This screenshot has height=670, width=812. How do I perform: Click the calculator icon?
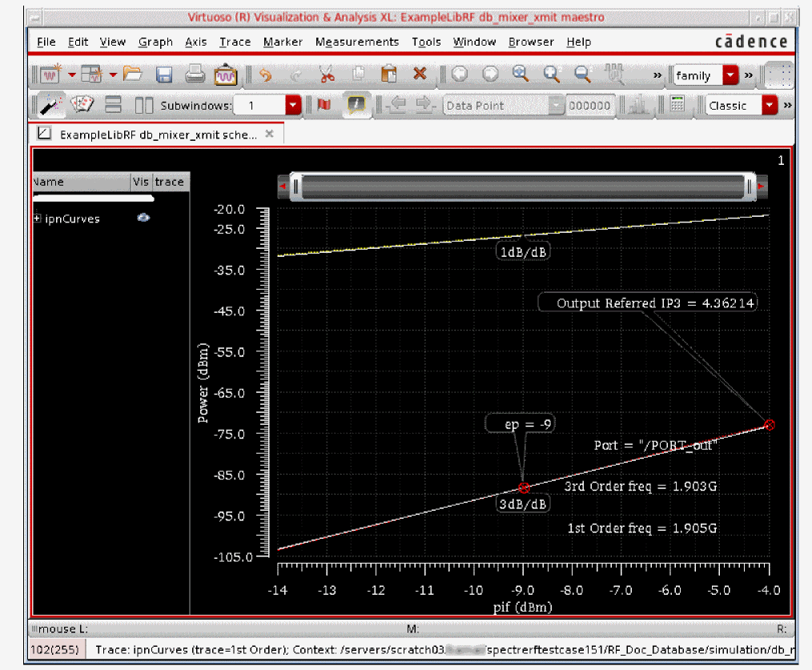tap(677, 105)
